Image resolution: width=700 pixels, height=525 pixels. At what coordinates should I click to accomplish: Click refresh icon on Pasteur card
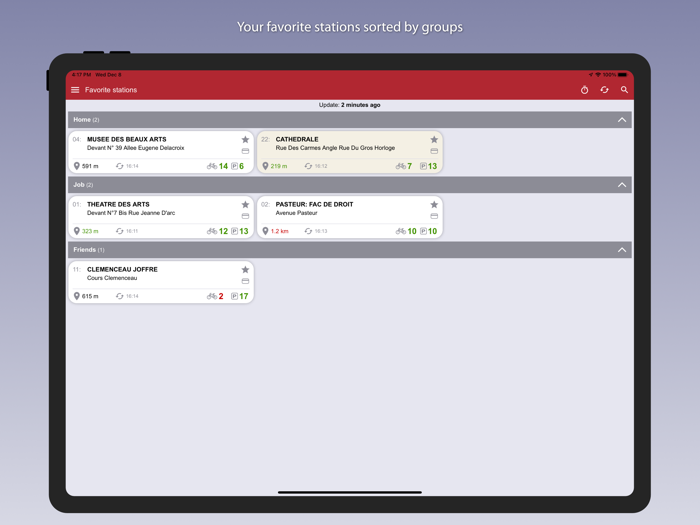(x=308, y=231)
